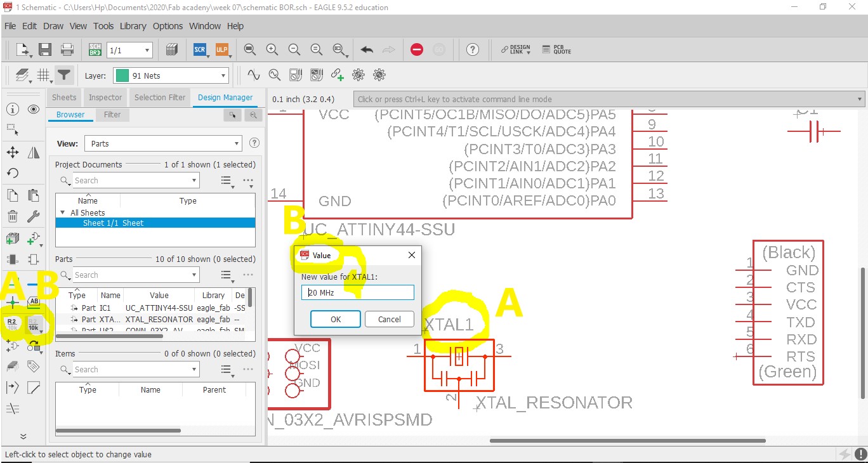Viewport: 868px width, 463px height.
Task: Select the Name tool R2 icon
Action: [12, 324]
